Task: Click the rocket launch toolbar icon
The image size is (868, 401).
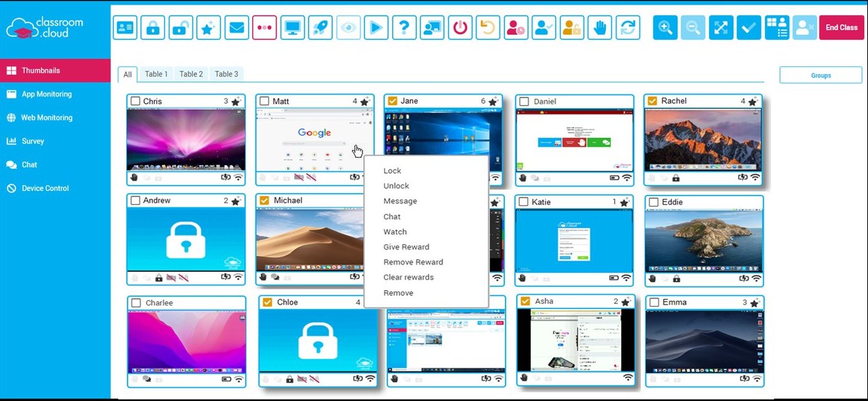Action: 320,28
